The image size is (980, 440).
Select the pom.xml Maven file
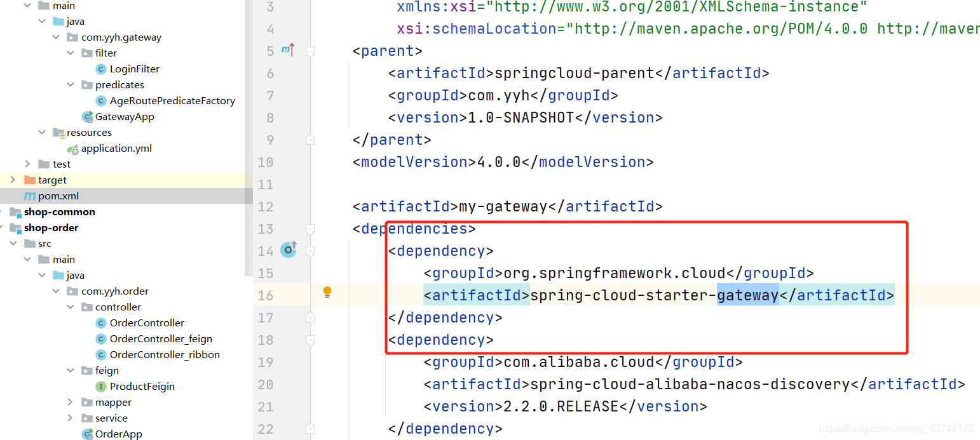(x=58, y=196)
